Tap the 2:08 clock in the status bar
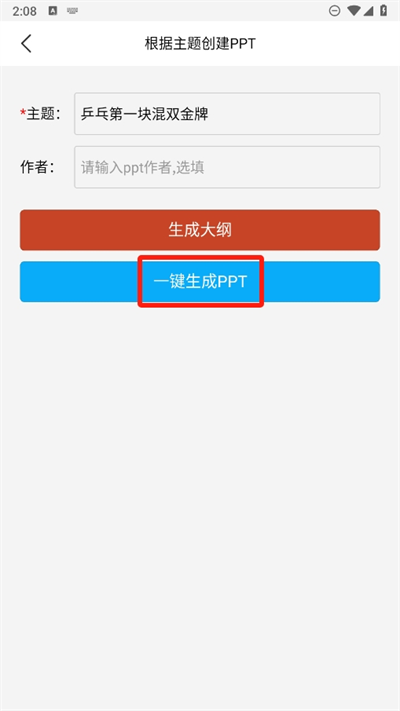The width and height of the screenshot is (400, 711). coord(24,11)
